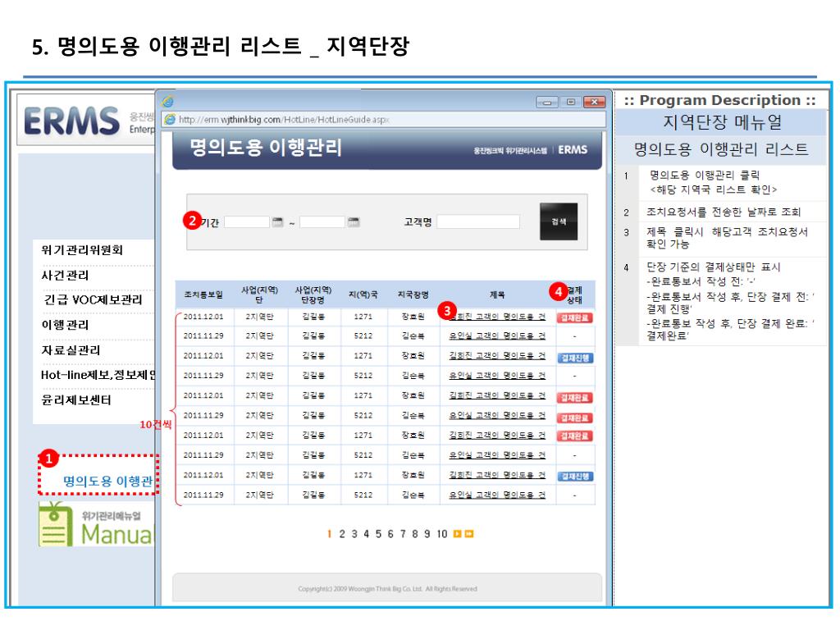Go to page 4

pyautogui.click(x=367, y=534)
